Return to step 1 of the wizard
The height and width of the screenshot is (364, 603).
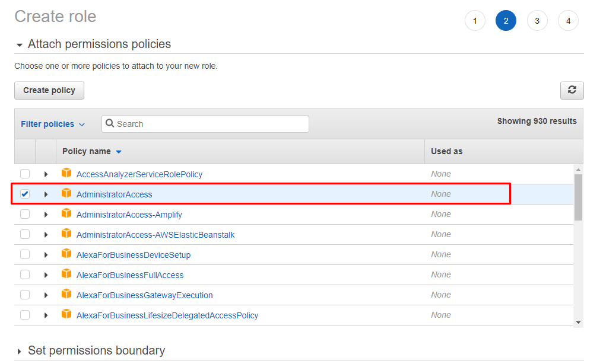[475, 21]
